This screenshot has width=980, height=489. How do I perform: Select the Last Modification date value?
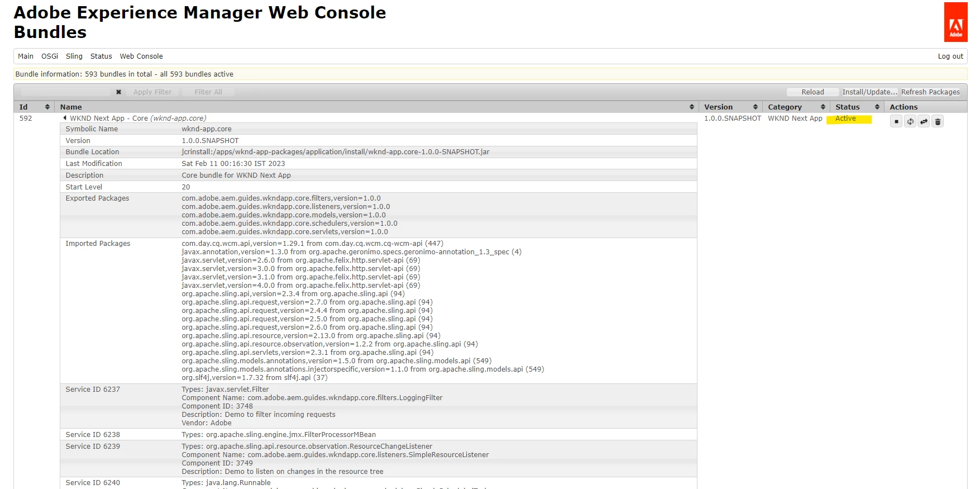(x=233, y=164)
